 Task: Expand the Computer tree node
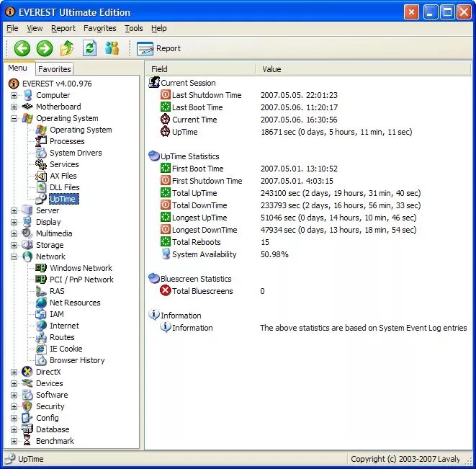click(x=14, y=95)
